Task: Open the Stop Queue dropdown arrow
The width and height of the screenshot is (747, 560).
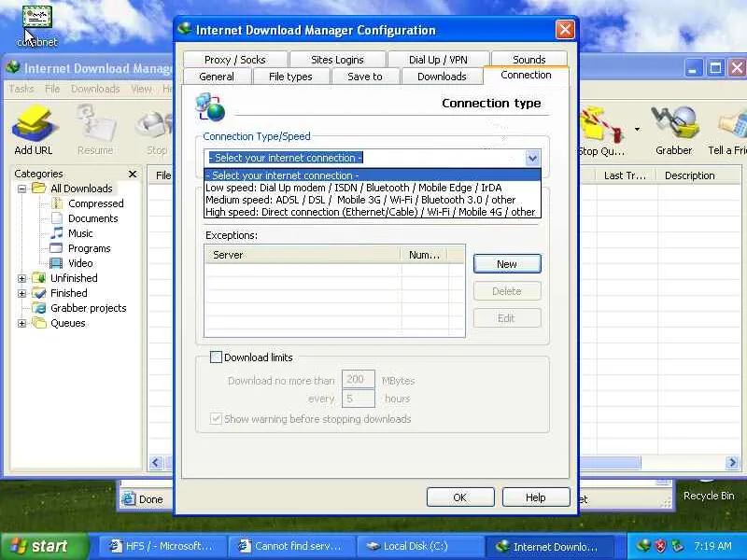Action: pyautogui.click(x=637, y=129)
